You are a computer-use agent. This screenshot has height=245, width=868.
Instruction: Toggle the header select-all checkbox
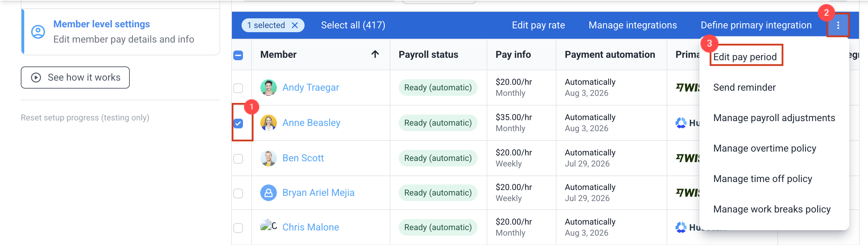238,55
